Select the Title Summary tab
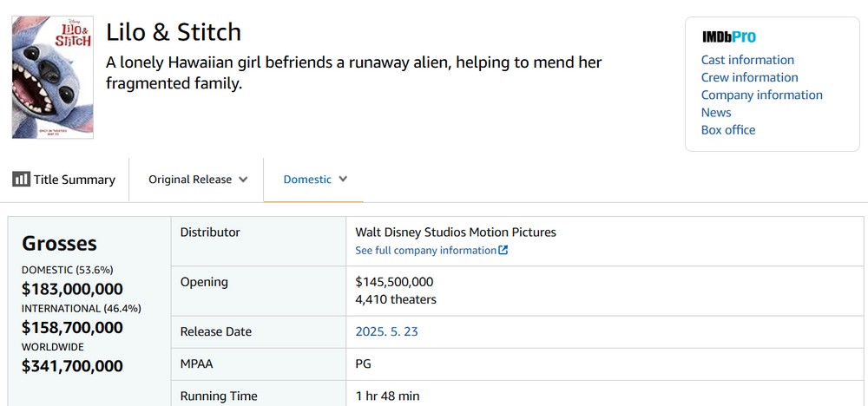Screen dimensions: 868x406 [x=63, y=180]
